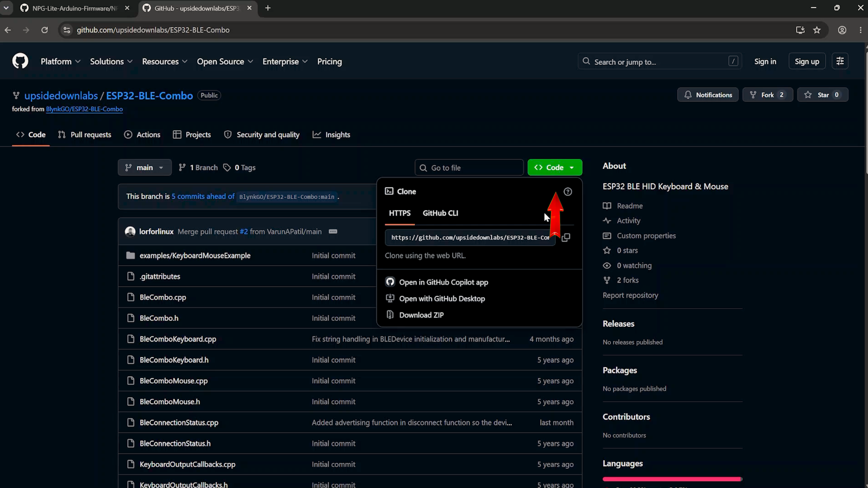
Task: Select the HTTPS clone tab
Action: (x=400, y=213)
